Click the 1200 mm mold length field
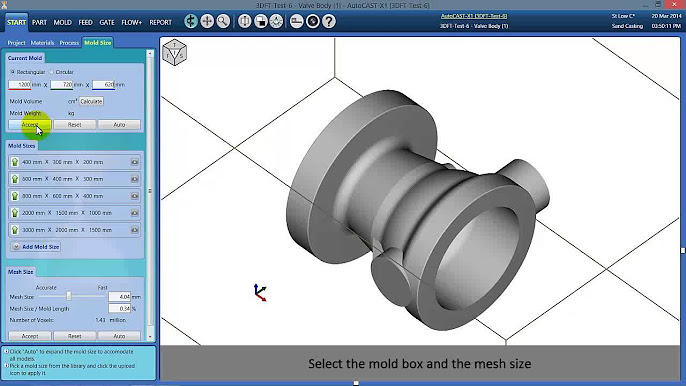The image size is (686, 386). [x=20, y=84]
